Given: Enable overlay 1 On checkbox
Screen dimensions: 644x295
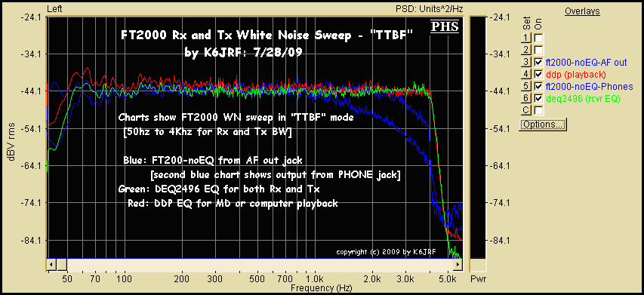Looking at the screenshot, I should 538,38.
